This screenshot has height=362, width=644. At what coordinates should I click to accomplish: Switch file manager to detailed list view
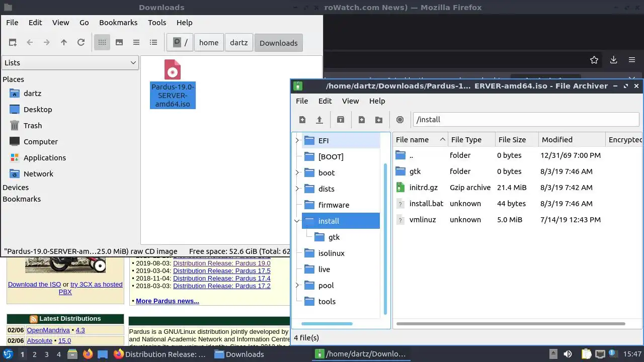click(x=153, y=43)
